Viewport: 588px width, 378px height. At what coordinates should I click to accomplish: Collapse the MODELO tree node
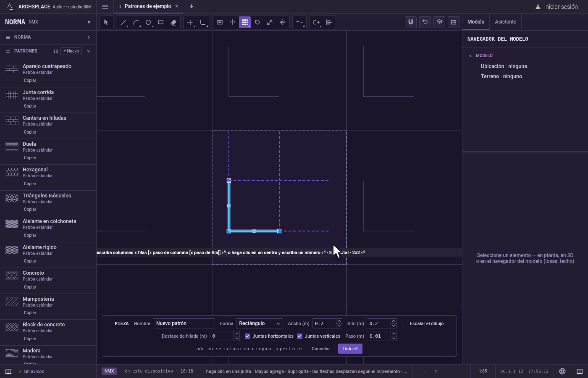(470, 56)
